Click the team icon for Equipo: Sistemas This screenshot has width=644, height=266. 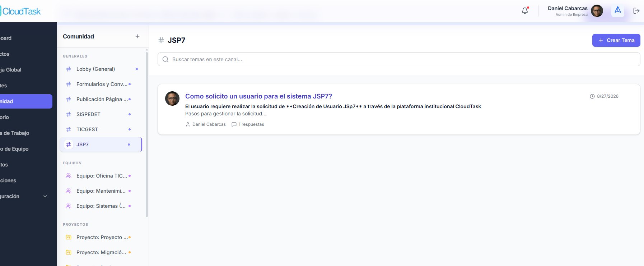69,206
